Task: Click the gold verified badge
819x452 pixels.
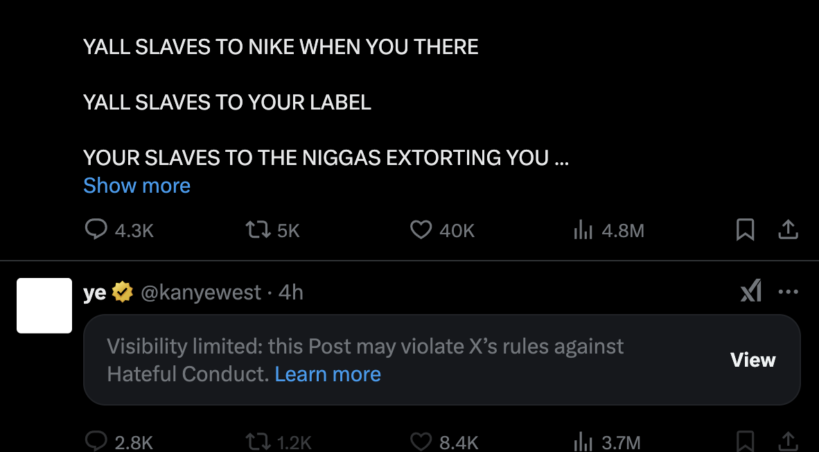Action: click(122, 292)
